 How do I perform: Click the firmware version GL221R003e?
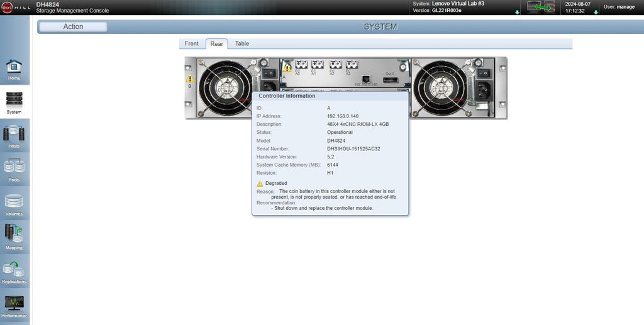[x=447, y=11]
